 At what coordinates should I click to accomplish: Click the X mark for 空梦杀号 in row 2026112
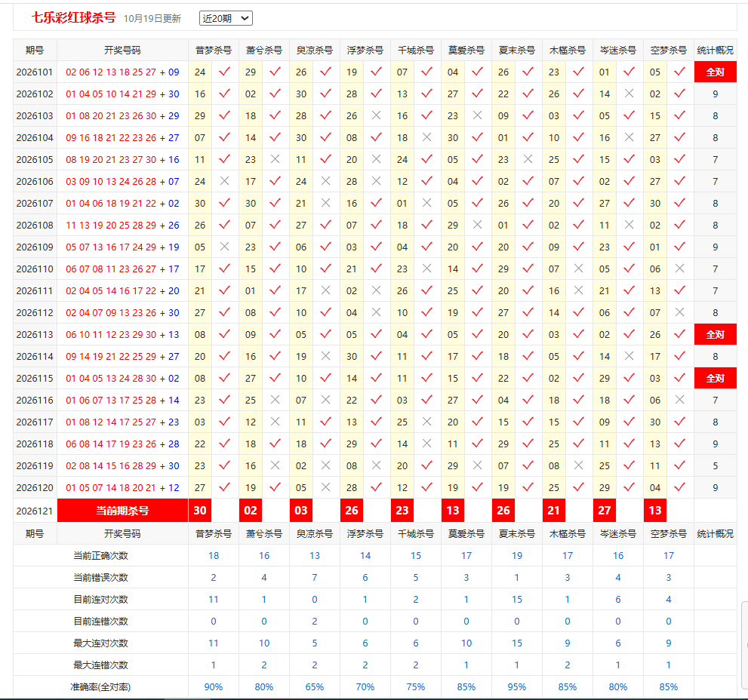[x=680, y=313]
